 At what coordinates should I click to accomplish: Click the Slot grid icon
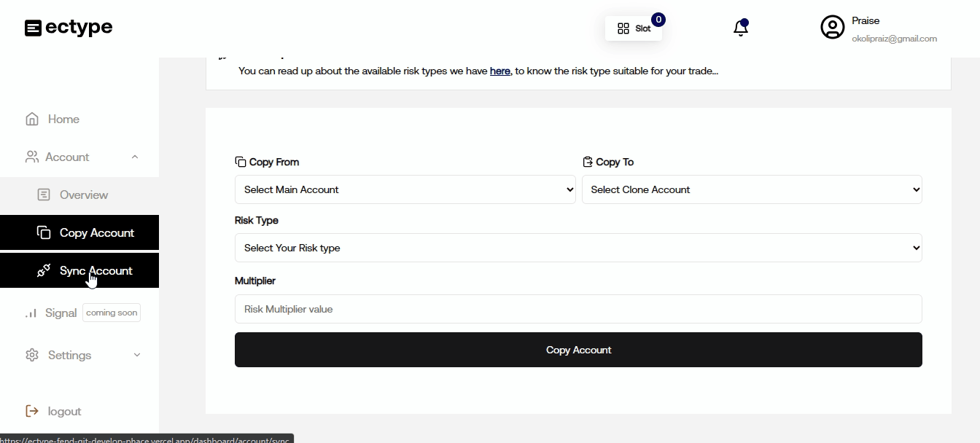tap(623, 28)
